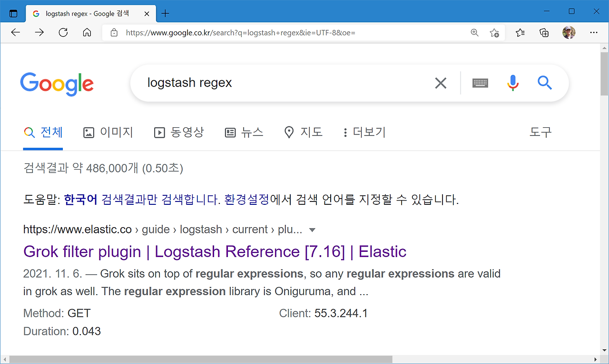Go back to the previous page

16,32
